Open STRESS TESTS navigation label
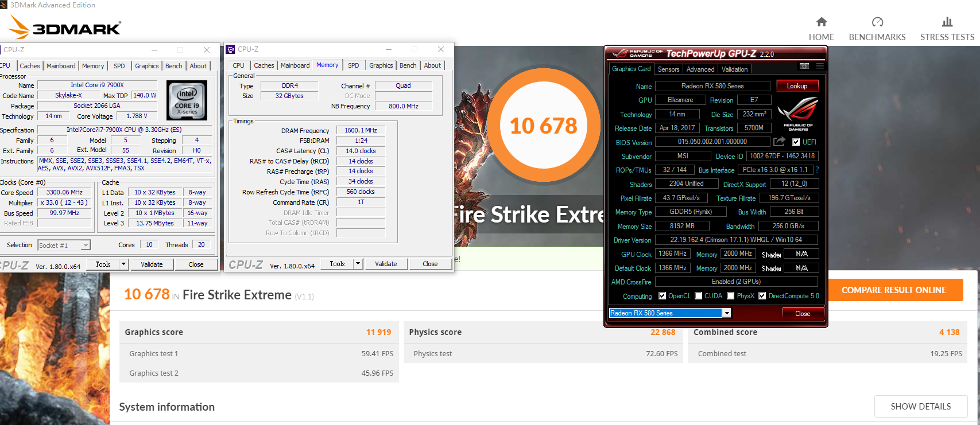The height and width of the screenshot is (425, 980). point(947,37)
